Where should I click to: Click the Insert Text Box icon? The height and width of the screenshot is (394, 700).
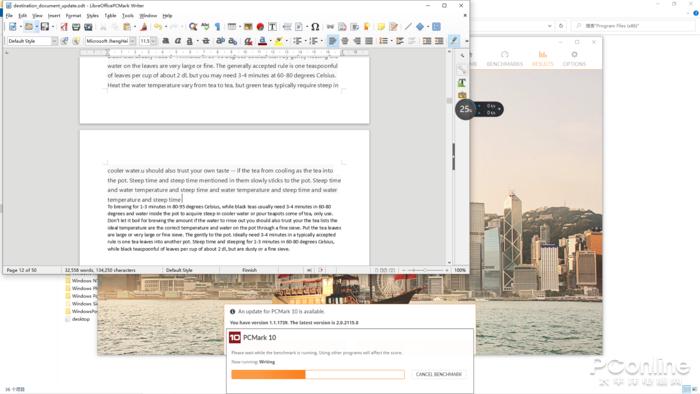coord(272,27)
